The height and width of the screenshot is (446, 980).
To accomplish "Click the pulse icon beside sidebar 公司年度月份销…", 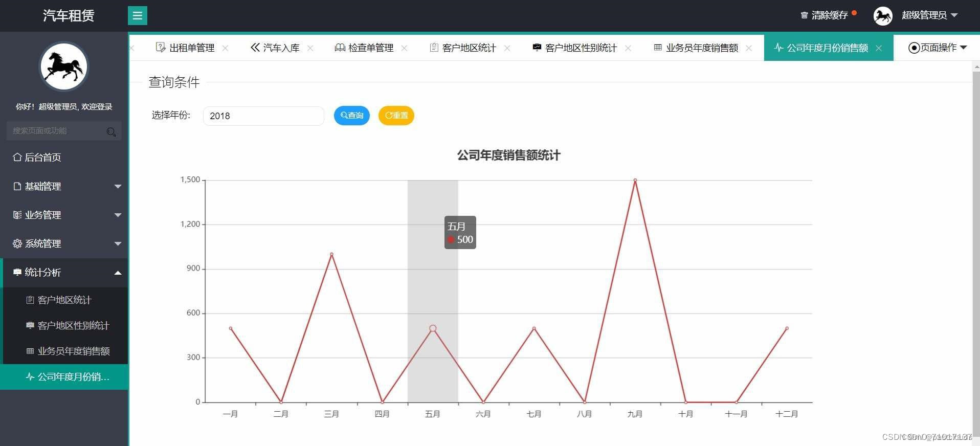I will (x=30, y=377).
